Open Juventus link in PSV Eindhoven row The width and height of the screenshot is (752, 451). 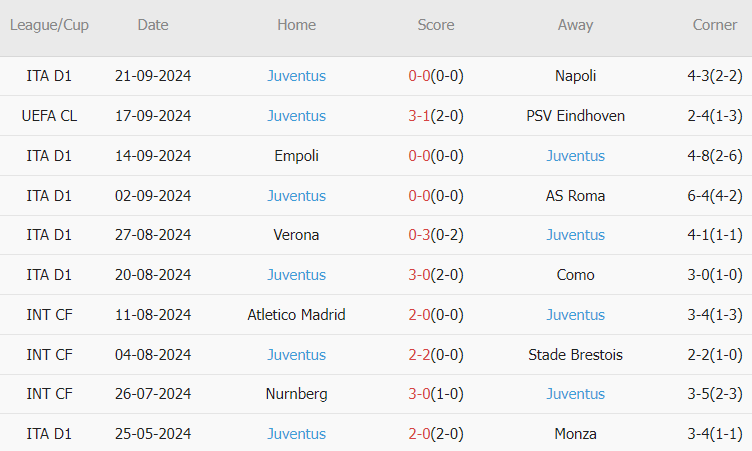(x=296, y=116)
